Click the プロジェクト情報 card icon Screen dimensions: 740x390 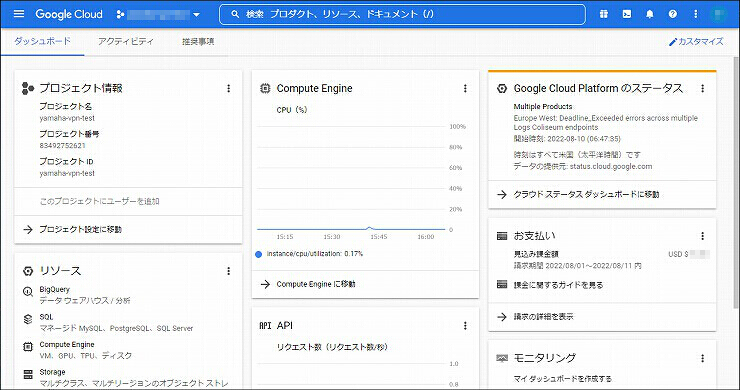(28, 88)
